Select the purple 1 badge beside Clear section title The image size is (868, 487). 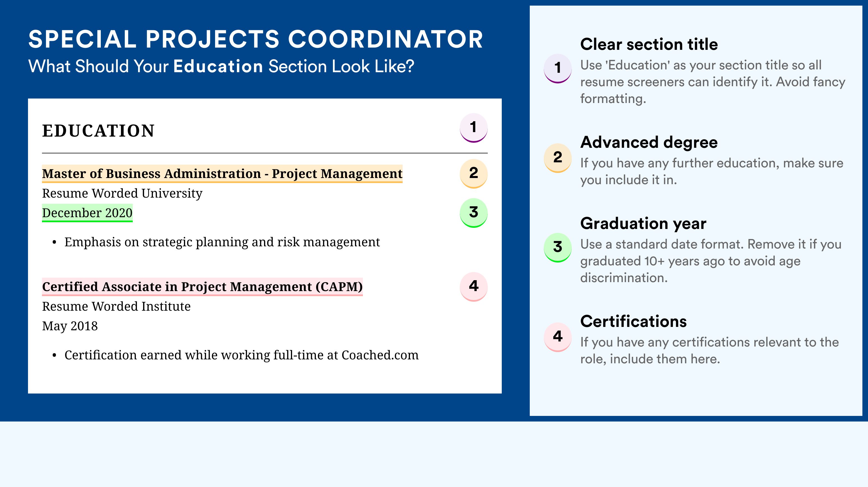pos(558,68)
